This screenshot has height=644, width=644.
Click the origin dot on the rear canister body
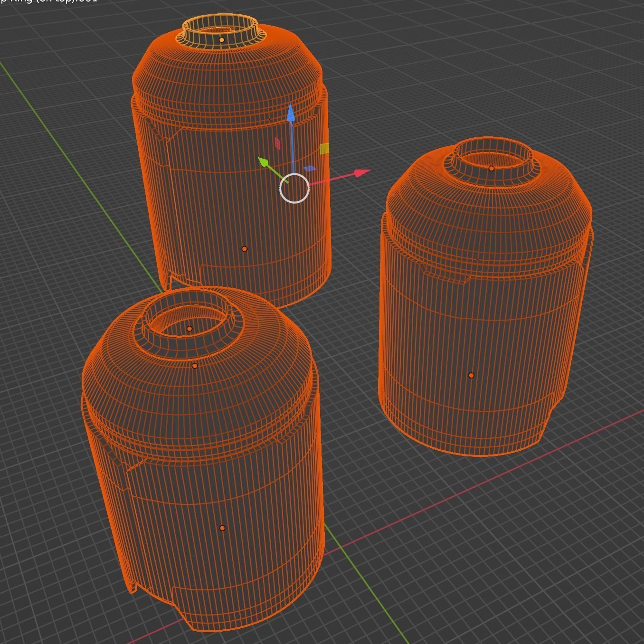[245, 249]
